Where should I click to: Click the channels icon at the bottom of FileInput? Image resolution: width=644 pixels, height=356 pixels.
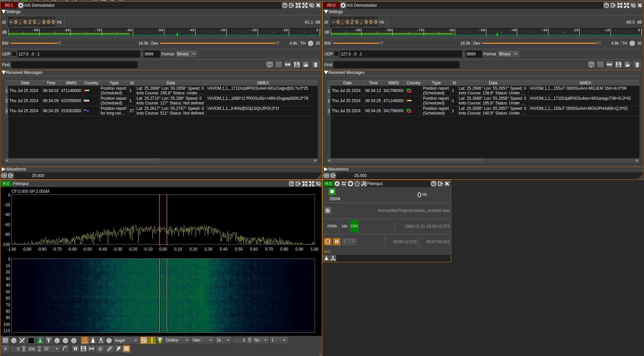click(x=333, y=258)
